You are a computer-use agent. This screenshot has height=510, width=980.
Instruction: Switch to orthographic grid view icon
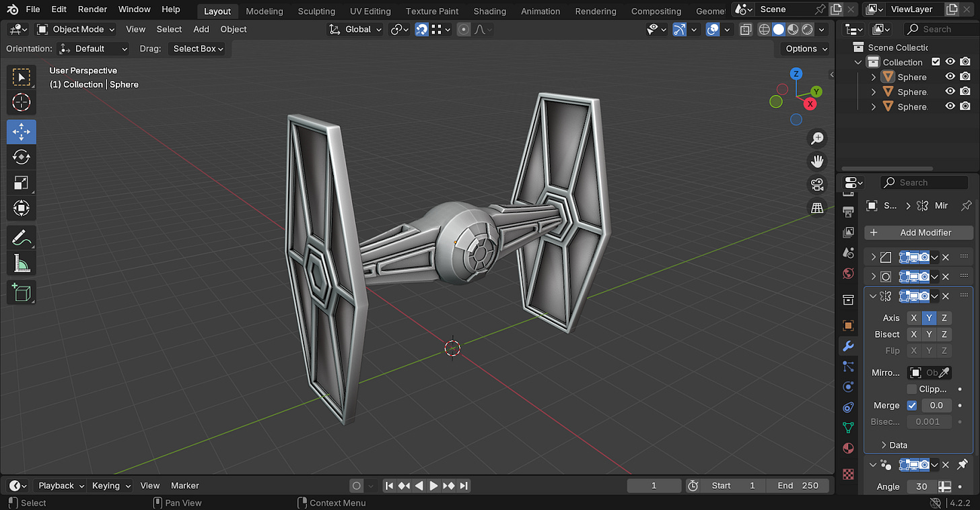pos(817,208)
